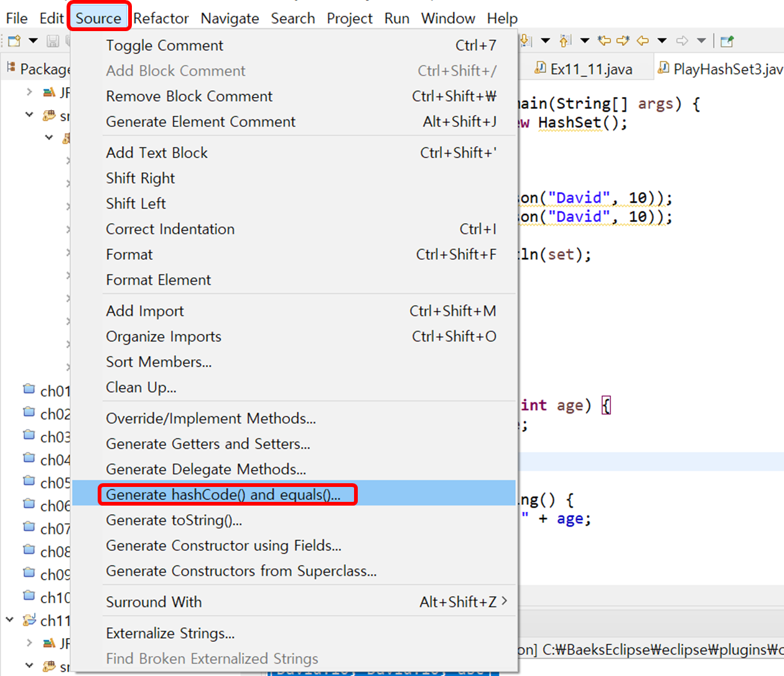Click the Back navigation arrow icon
Image resolution: width=784 pixels, height=676 pixels.
click(x=643, y=41)
